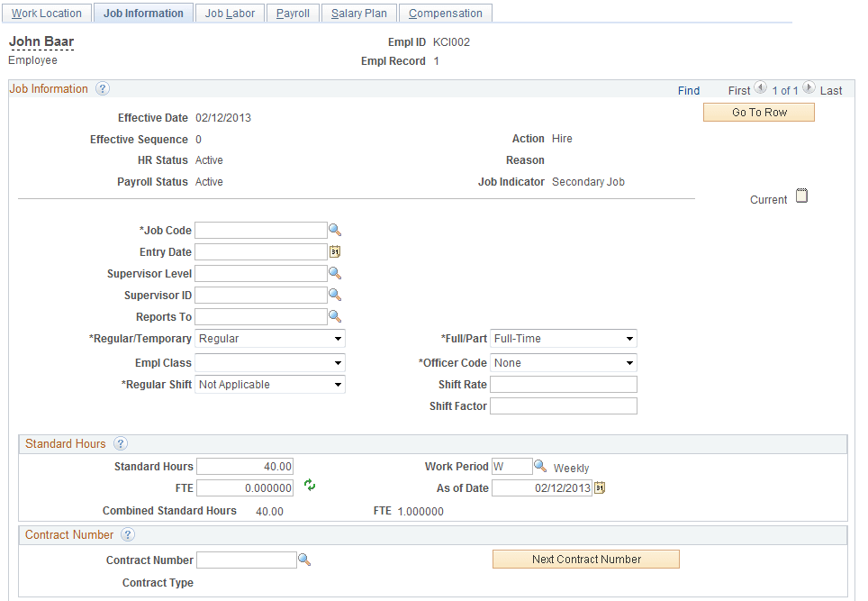Click the John Baar name link
Screen dimensions: 868x601
(41, 41)
